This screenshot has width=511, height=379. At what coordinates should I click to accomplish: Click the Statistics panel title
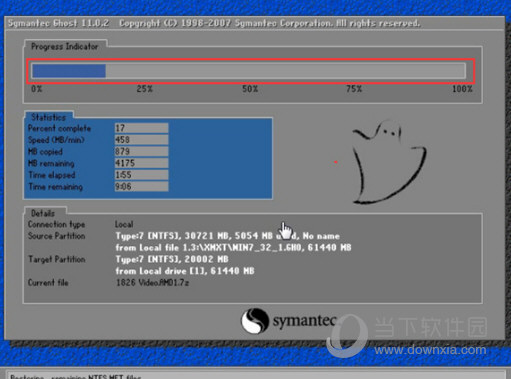point(48,117)
